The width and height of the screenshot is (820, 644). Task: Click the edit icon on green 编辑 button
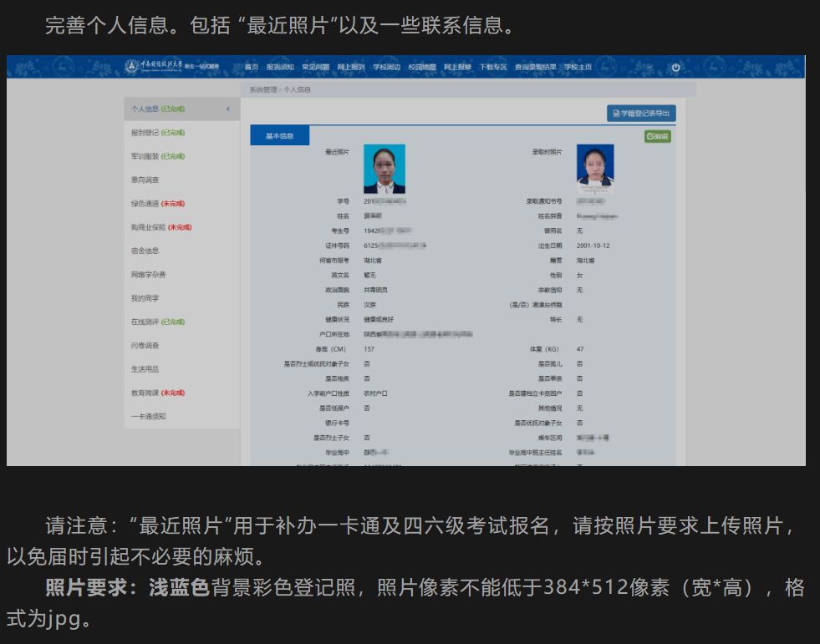650,136
